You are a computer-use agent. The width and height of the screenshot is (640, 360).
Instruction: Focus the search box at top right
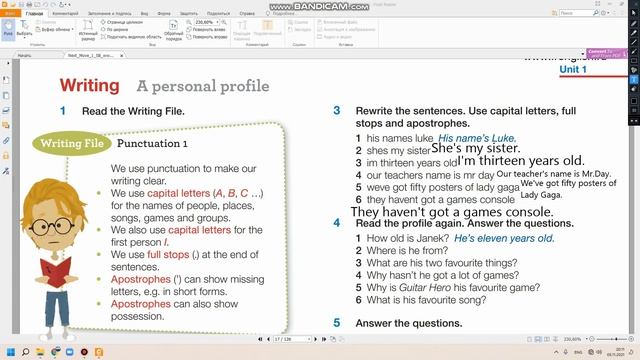pyautogui.click(x=576, y=13)
